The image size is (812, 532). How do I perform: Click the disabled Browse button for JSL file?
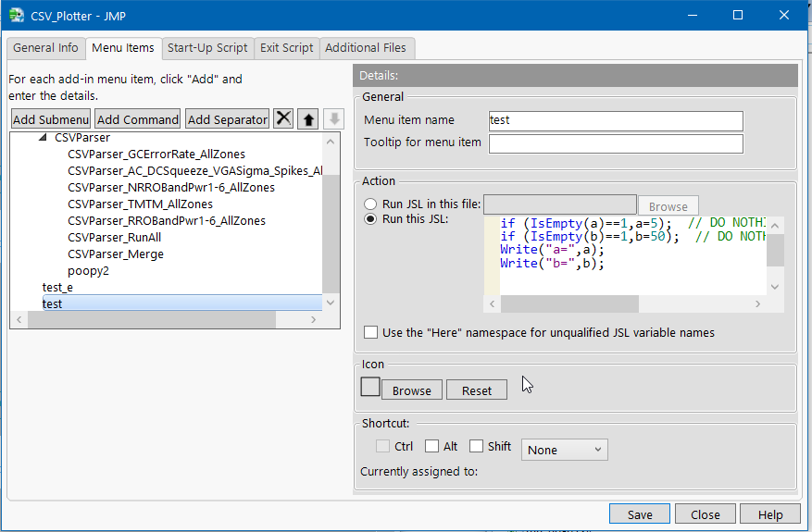coord(668,206)
